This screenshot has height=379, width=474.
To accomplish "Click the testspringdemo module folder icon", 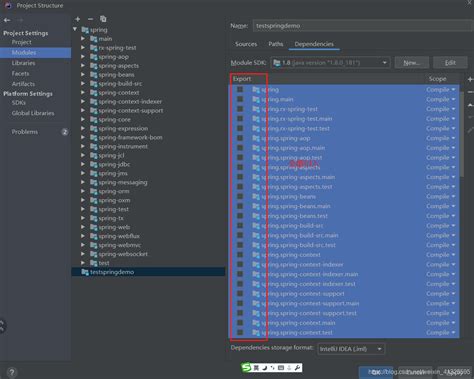I will click(85, 272).
